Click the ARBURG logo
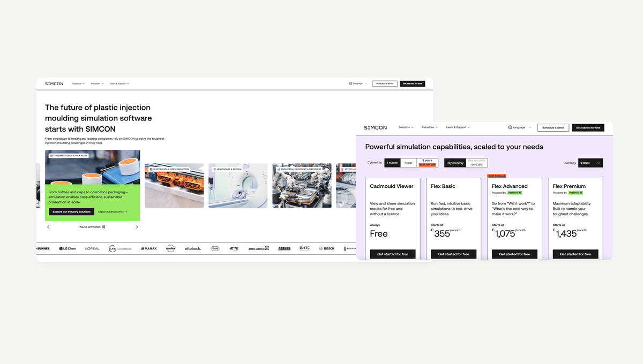Screen dimensions: 643x364 pos(285,248)
